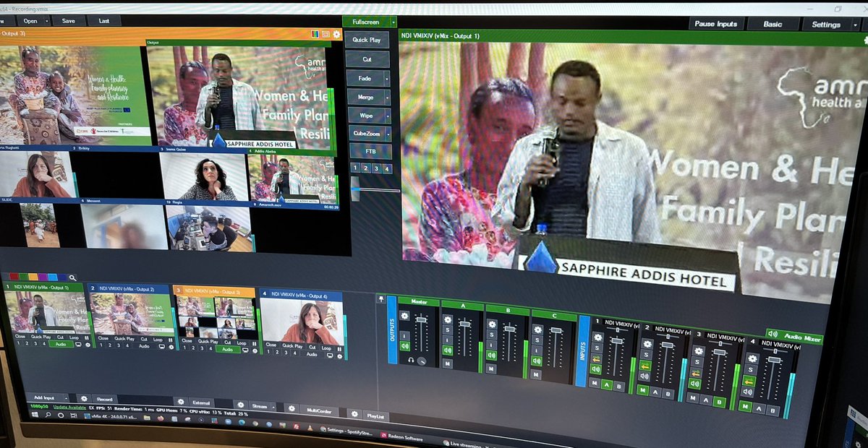This screenshot has width=868, height=448.
Task: Click Pause Inputs button
Action: (716, 24)
